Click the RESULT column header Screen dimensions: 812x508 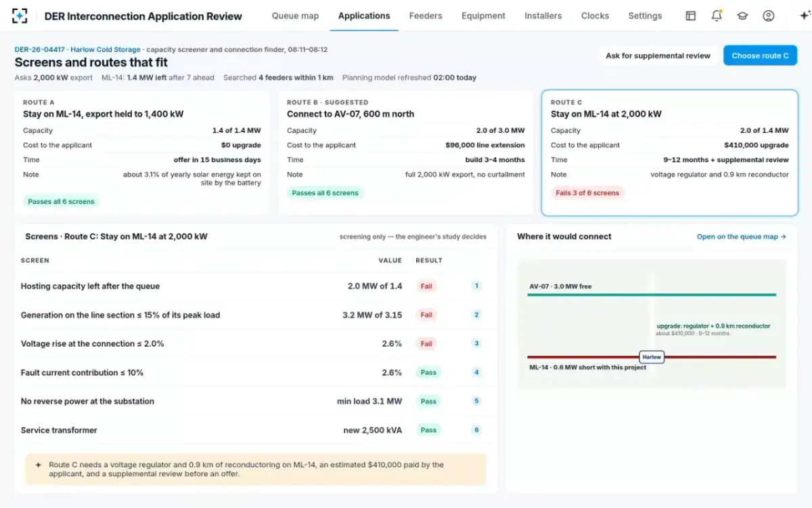click(x=429, y=260)
